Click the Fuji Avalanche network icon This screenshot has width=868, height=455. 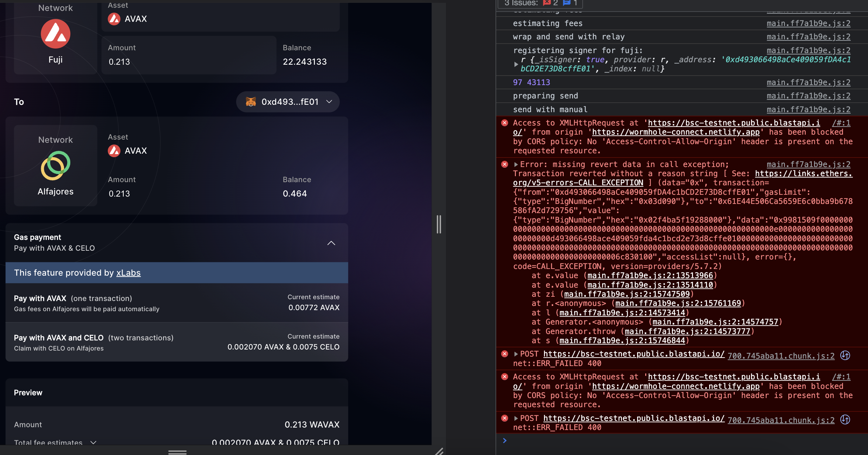[55, 34]
